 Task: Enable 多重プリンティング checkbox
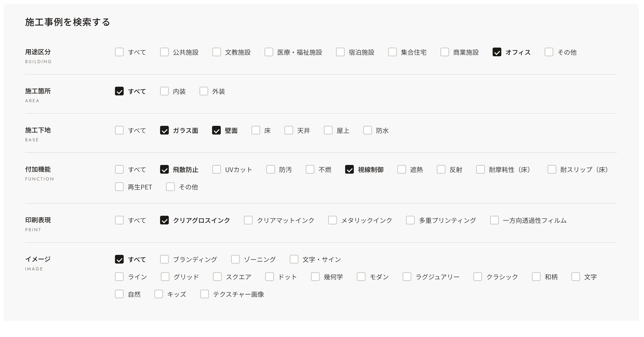point(410,220)
